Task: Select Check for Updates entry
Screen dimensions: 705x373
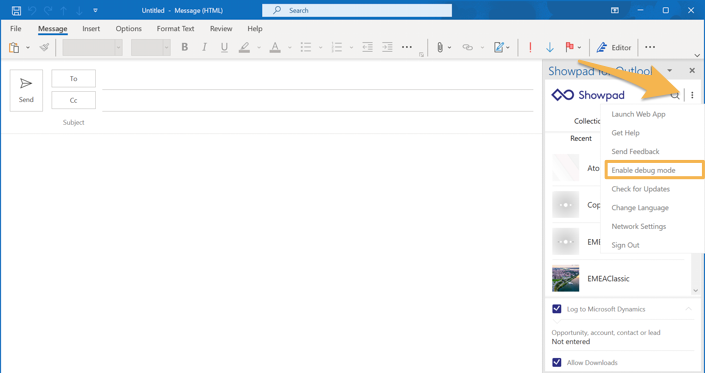Action: tap(641, 189)
